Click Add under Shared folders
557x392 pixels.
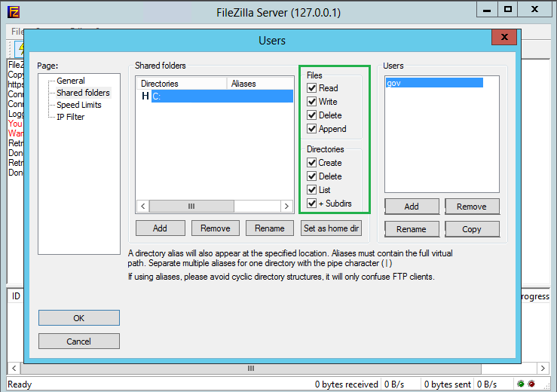(161, 228)
